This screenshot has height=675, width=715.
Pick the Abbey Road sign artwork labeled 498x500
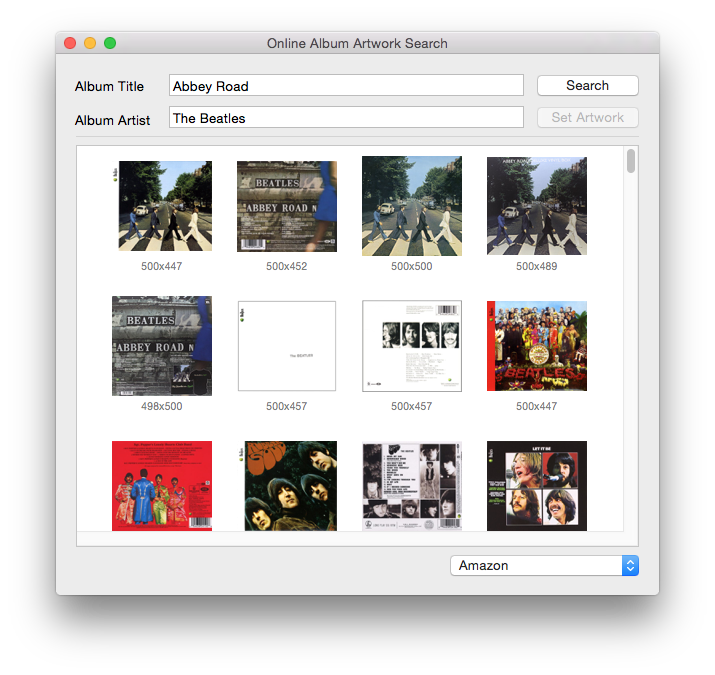(162, 346)
